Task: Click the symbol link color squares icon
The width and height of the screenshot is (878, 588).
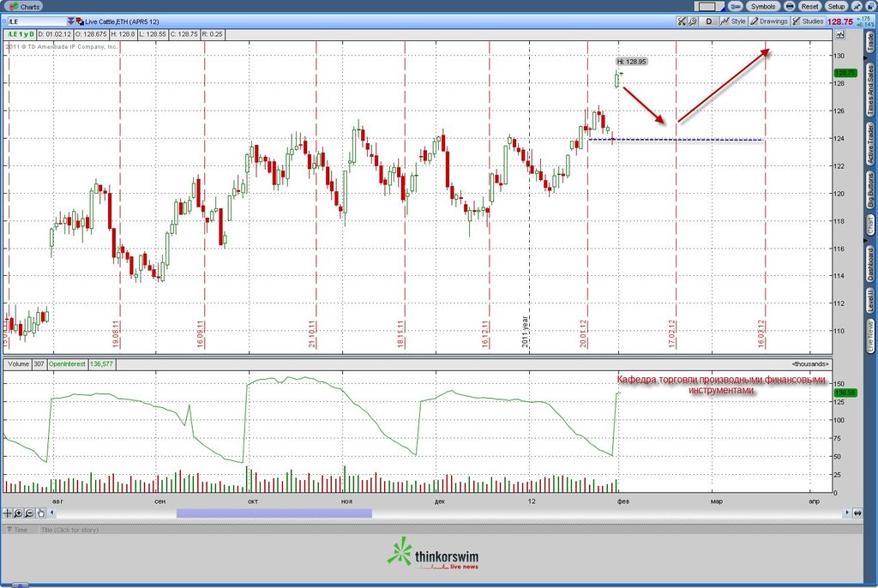Action: 80,21
